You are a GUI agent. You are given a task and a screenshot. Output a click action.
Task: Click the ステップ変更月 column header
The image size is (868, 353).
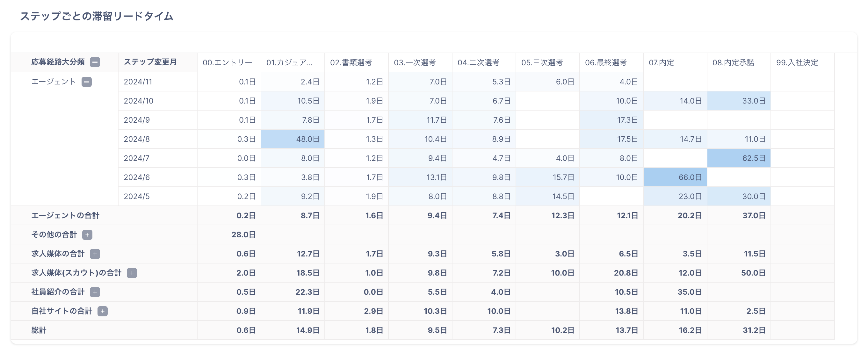[150, 62]
